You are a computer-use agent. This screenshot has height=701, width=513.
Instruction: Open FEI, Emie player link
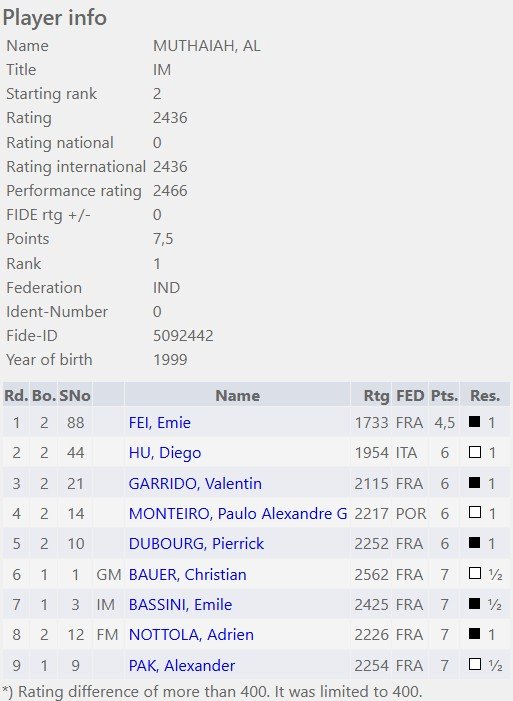tap(160, 422)
